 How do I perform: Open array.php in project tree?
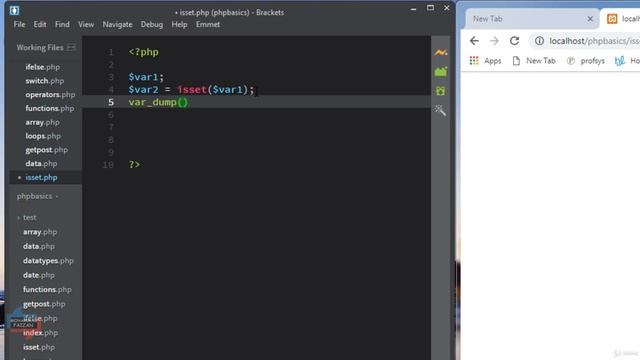coord(40,232)
